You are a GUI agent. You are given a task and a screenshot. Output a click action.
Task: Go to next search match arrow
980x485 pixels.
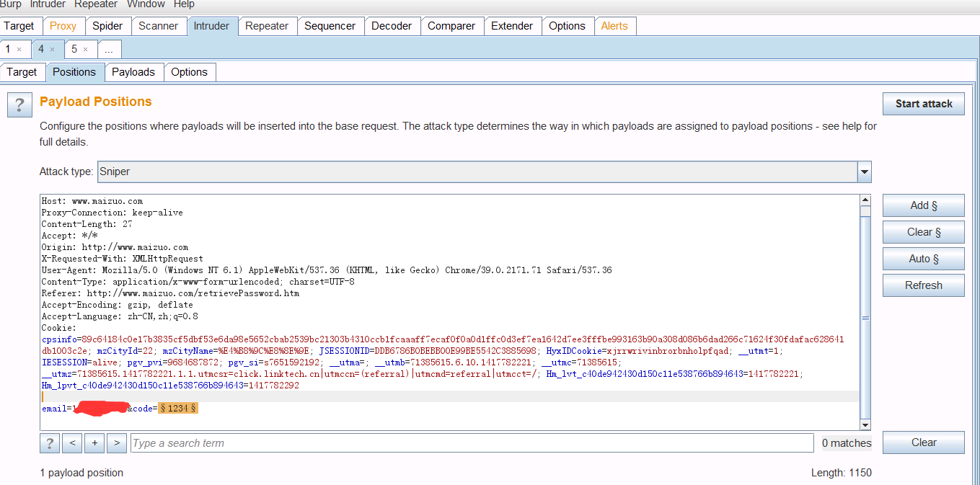click(x=117, y=442)
